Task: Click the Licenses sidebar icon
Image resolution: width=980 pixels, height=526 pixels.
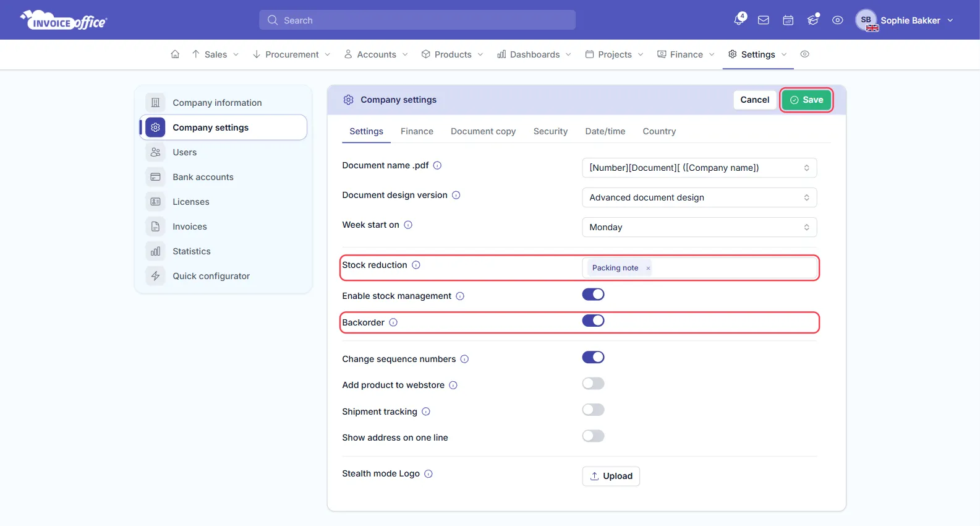Action: pos(155,202)
